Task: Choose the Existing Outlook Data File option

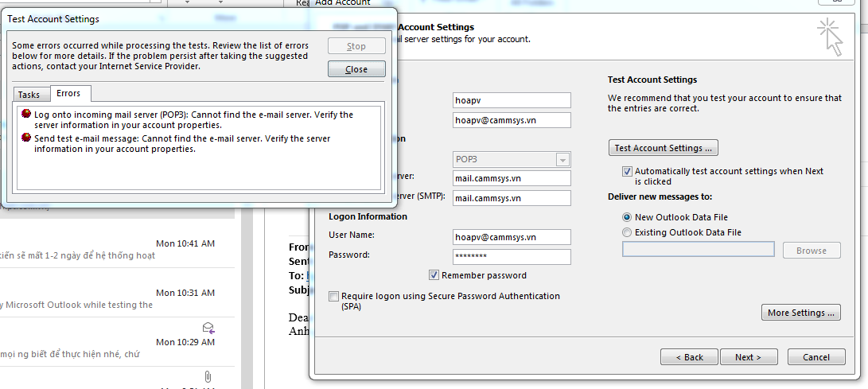Action: coord(627,232)
